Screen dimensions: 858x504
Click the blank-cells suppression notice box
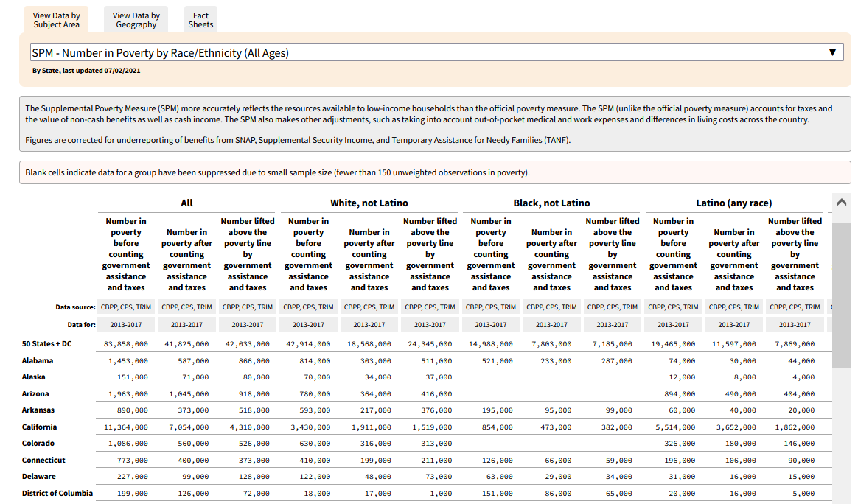click(435, 172)
